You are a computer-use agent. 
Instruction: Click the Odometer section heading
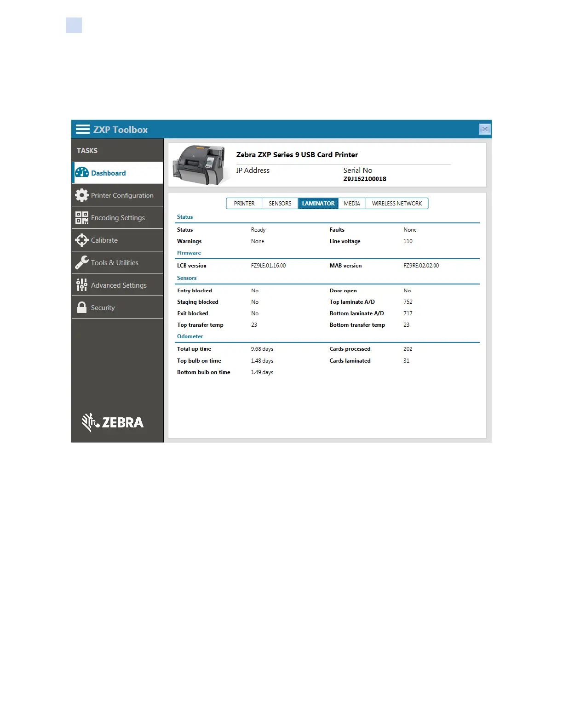pos(190,336)
